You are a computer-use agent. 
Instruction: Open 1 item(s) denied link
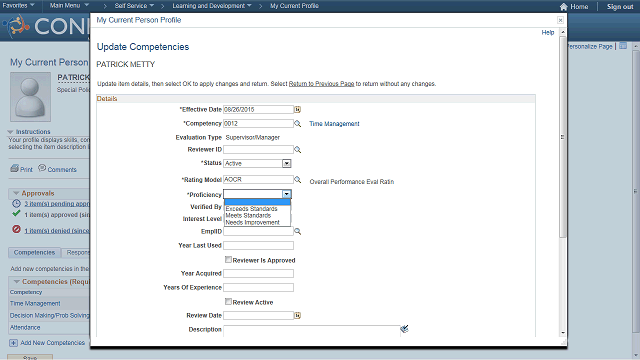tap(57, 231)
